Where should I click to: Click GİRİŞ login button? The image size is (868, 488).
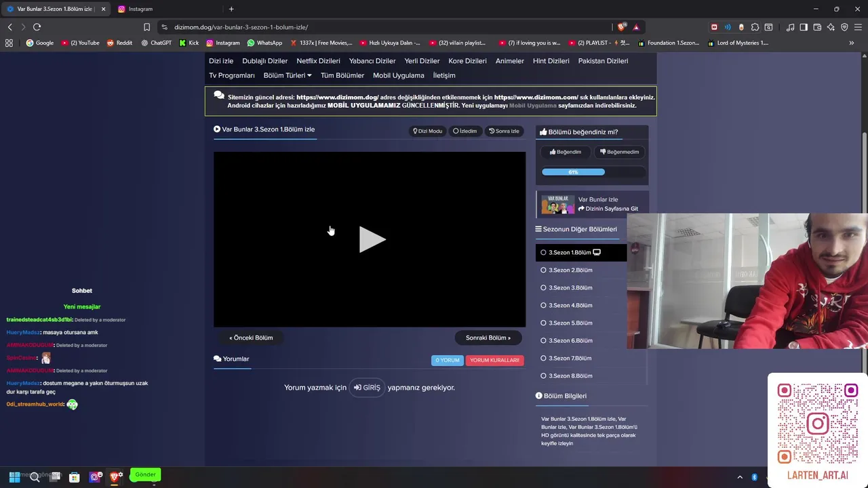tap(367, 388)
